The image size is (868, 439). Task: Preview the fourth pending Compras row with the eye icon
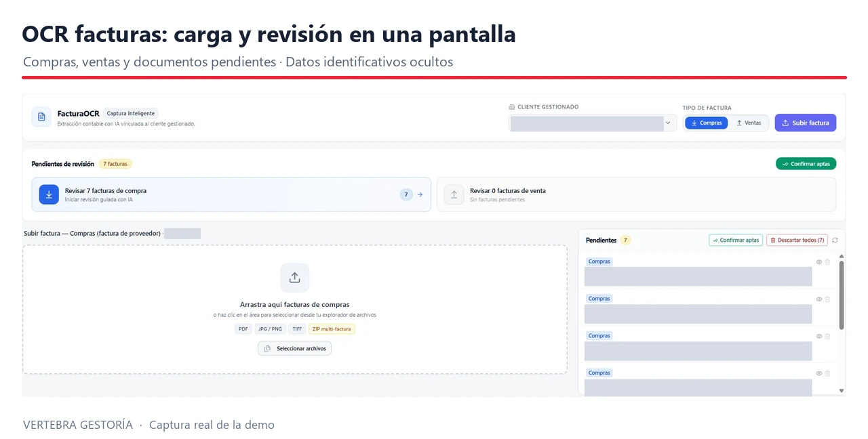click(818, 373)
